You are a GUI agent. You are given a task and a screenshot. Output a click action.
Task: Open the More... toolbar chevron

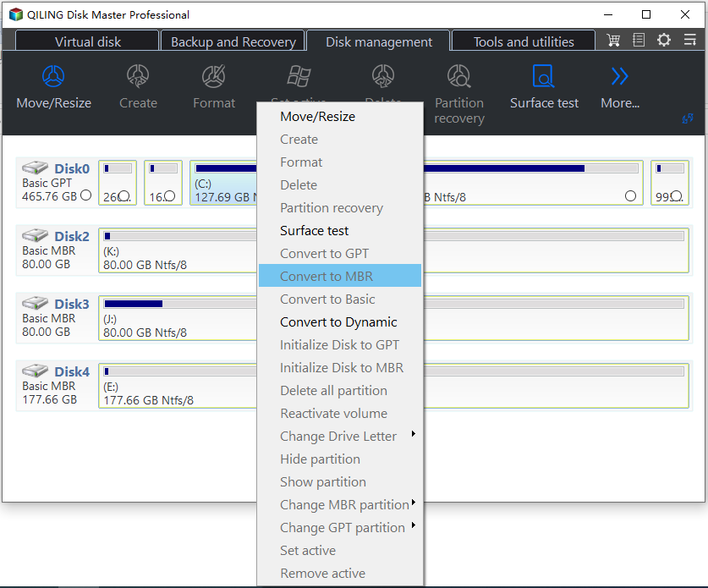(619, 76)
